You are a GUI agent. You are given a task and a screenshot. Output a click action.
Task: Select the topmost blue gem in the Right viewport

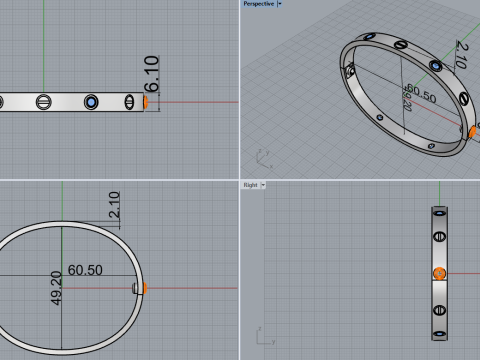tap(440, 213)
